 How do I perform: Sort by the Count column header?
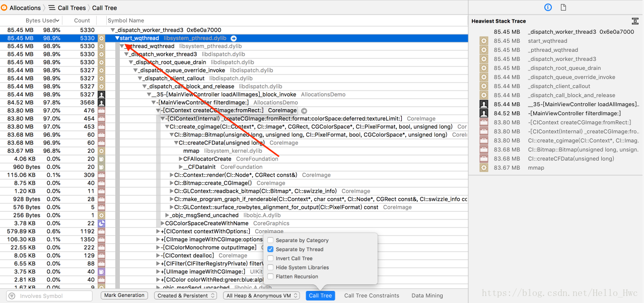pos(82,21)
